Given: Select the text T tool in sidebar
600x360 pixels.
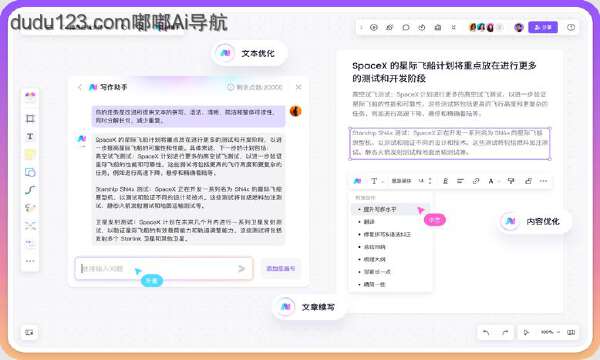Looking at the screenshot, I should click(x=30, y=137).
